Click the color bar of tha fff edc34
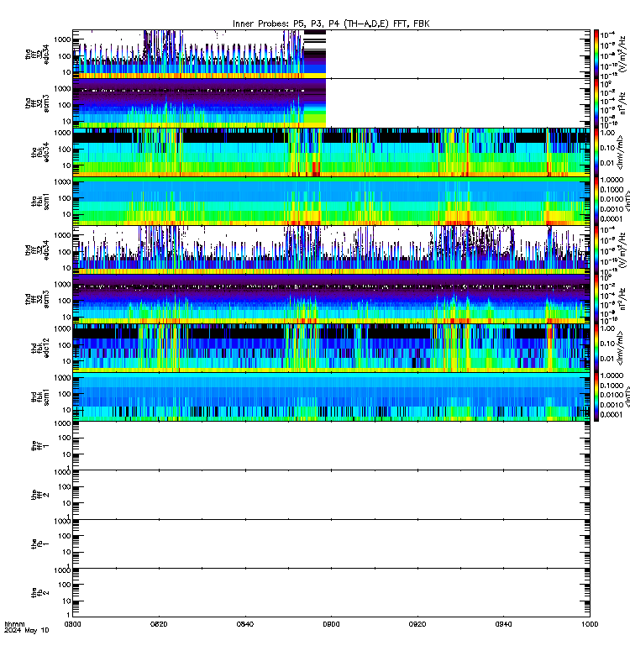 click(596, 54)
